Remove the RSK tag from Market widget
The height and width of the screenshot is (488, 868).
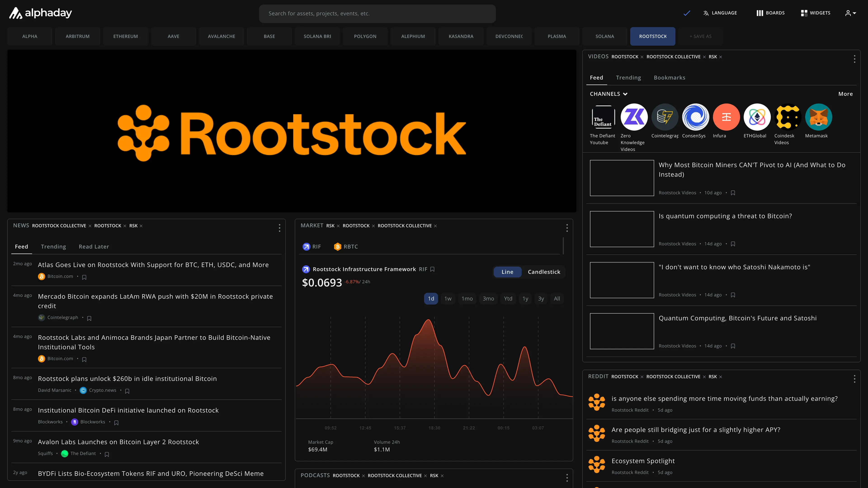(338, 226)
